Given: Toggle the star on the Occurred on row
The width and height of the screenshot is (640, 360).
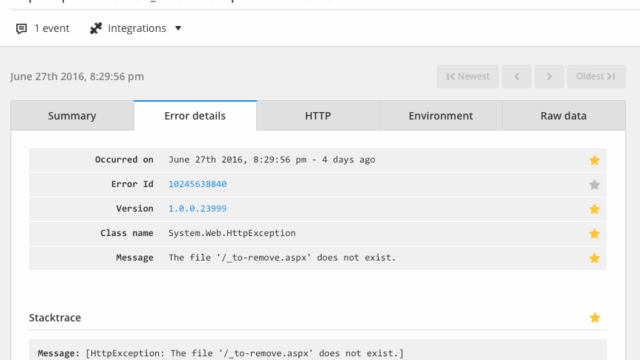Looking at the screenshot, I should pos(594,160).
